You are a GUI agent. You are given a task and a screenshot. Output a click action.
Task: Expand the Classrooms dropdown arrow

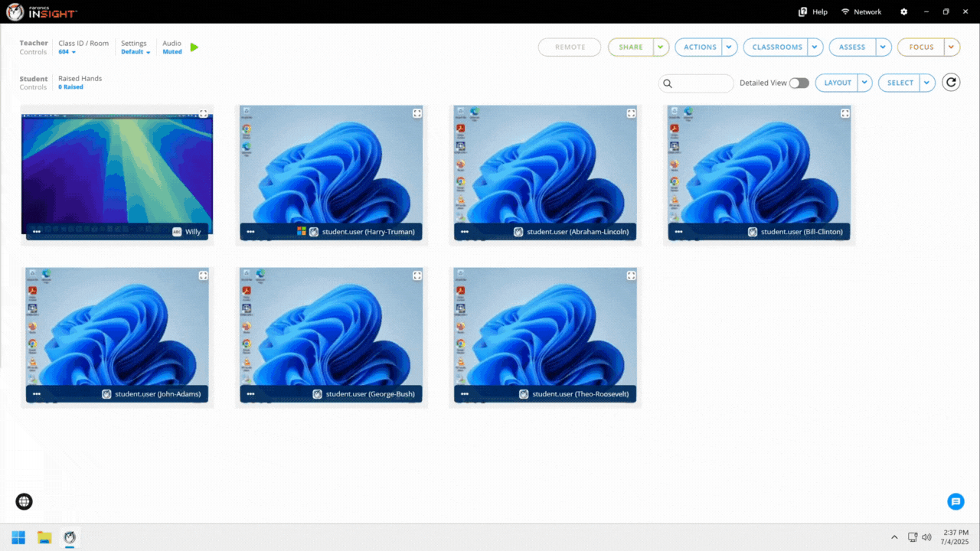coord(815,47)
